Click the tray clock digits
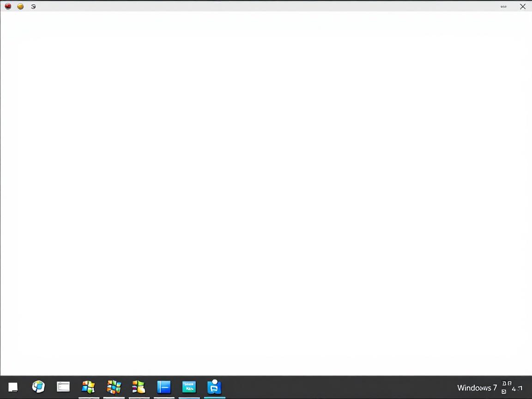532x399 pixels. (x=517, y=389)
